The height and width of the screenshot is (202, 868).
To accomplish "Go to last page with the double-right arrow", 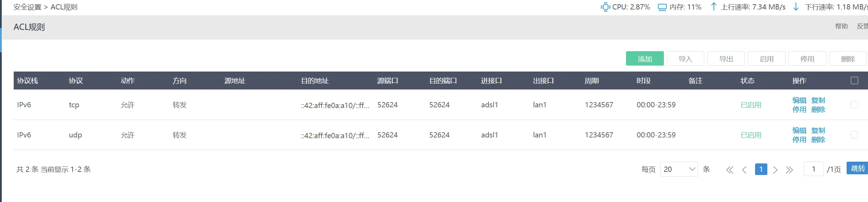I will point(790,169).
